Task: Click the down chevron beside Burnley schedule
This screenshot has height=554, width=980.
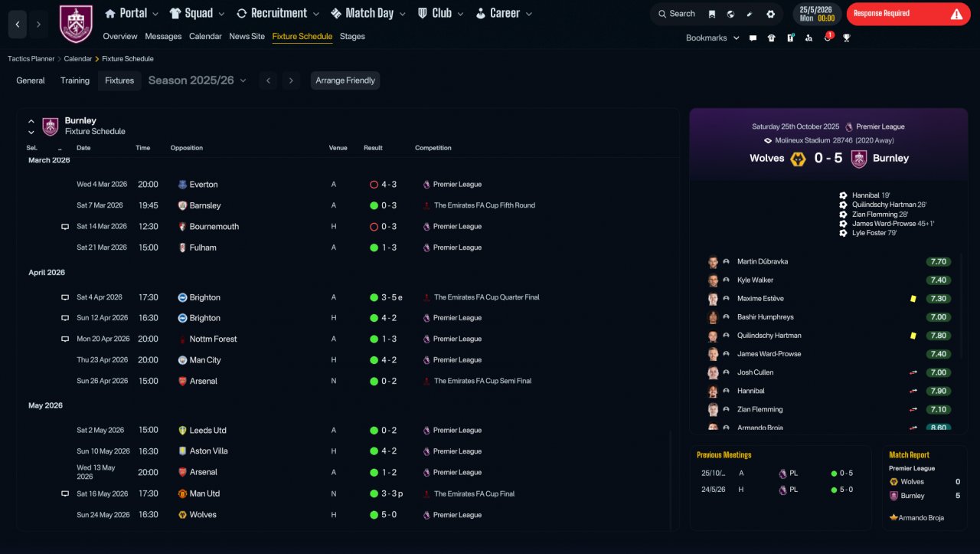Action: (31, 133)
